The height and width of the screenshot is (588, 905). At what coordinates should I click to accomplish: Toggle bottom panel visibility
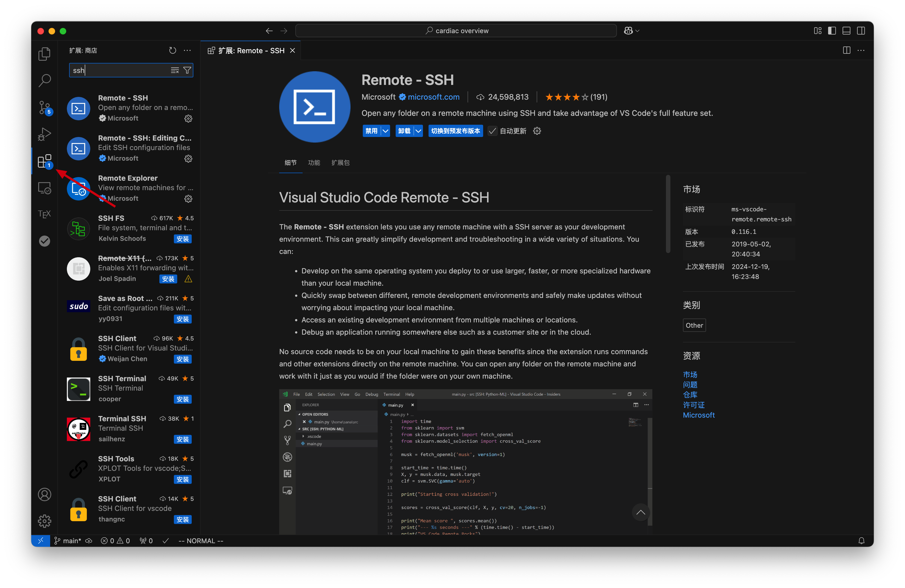(x=846, y=31)
